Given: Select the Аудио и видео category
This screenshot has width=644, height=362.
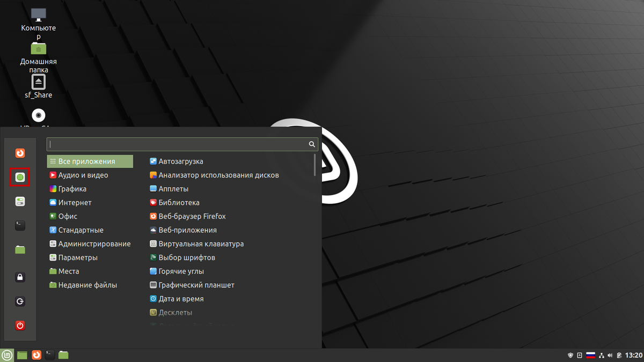Looking at the screenshot, I should click(90, 175).
